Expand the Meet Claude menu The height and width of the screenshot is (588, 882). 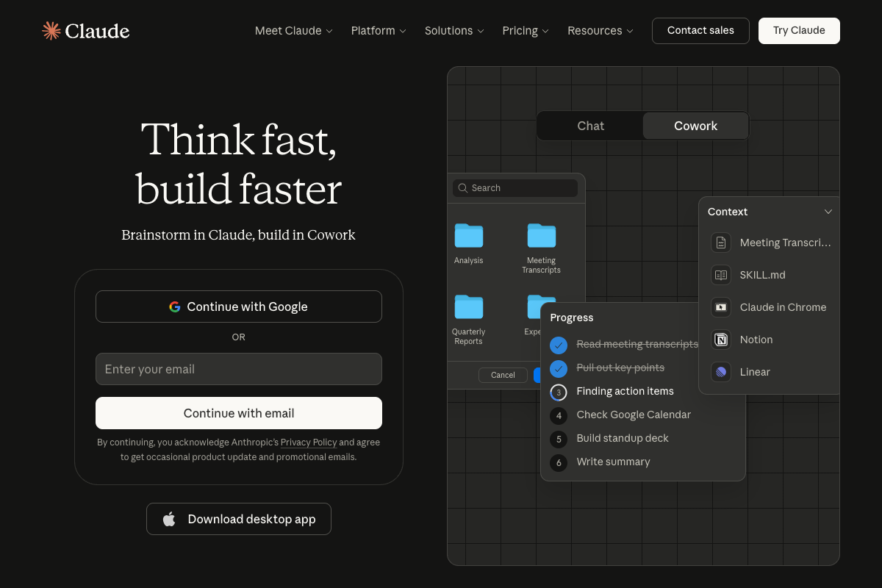click(294, 31)
